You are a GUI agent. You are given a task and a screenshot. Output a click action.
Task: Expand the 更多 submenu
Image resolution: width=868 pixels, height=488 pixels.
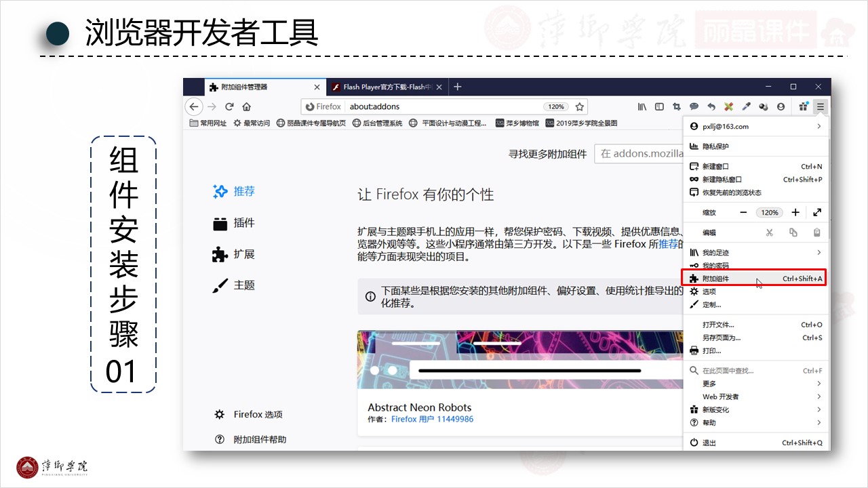(x=755, y=384)
